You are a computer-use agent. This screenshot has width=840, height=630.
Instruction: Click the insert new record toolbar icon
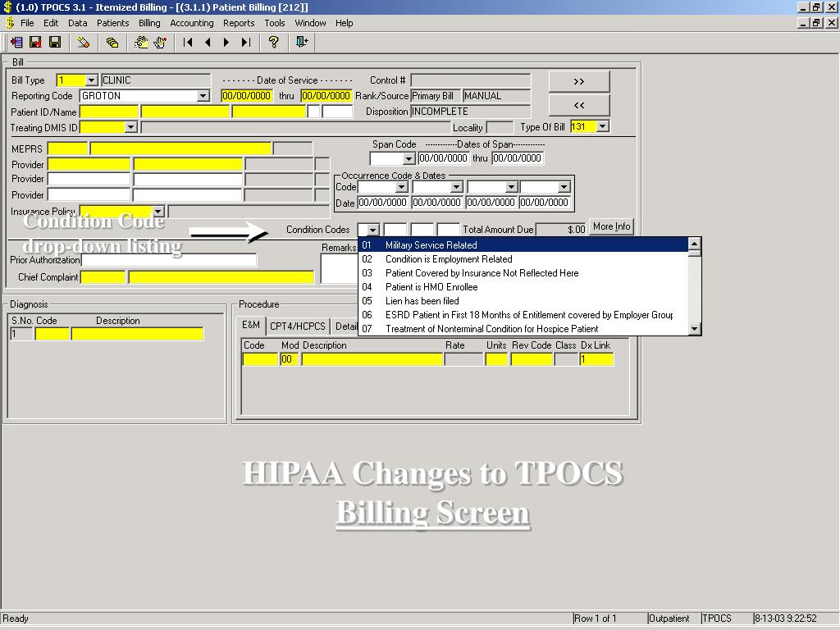(x=16, y=43)
